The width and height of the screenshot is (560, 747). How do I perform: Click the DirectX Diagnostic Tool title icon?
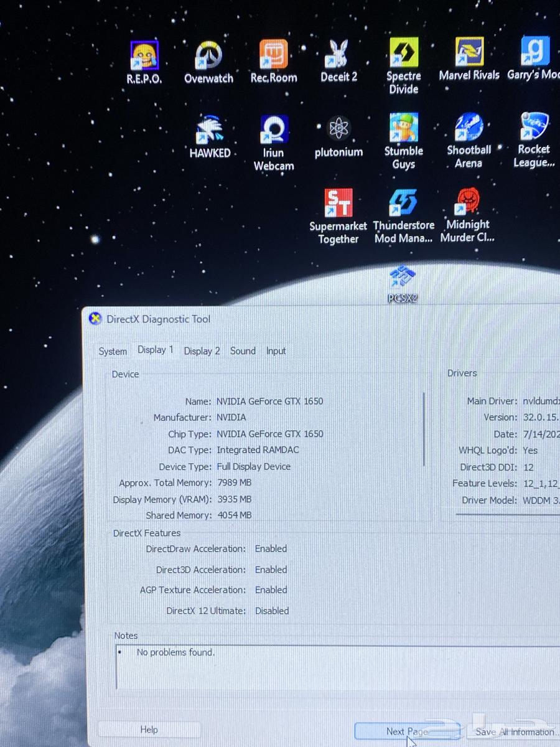click(95, 319)
